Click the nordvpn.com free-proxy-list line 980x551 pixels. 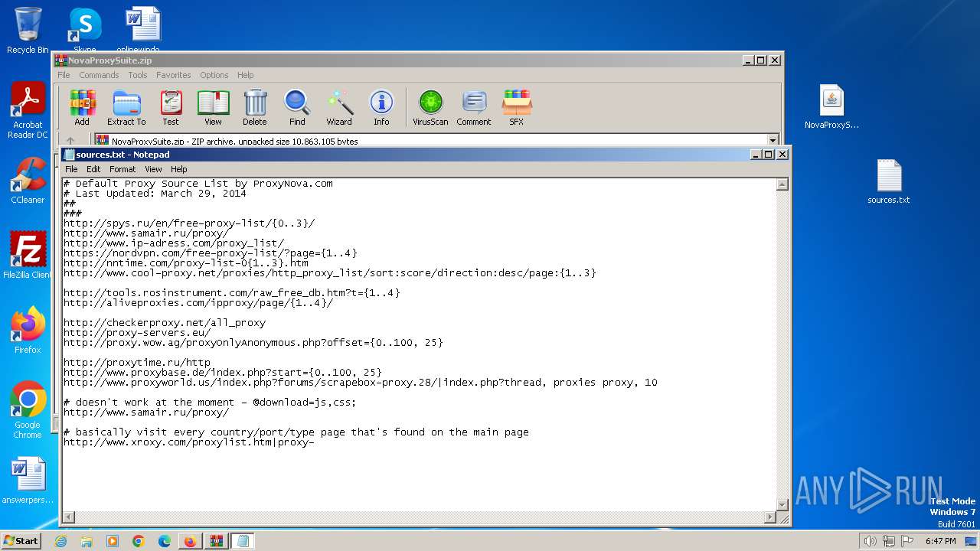click(x=211, y=253)
